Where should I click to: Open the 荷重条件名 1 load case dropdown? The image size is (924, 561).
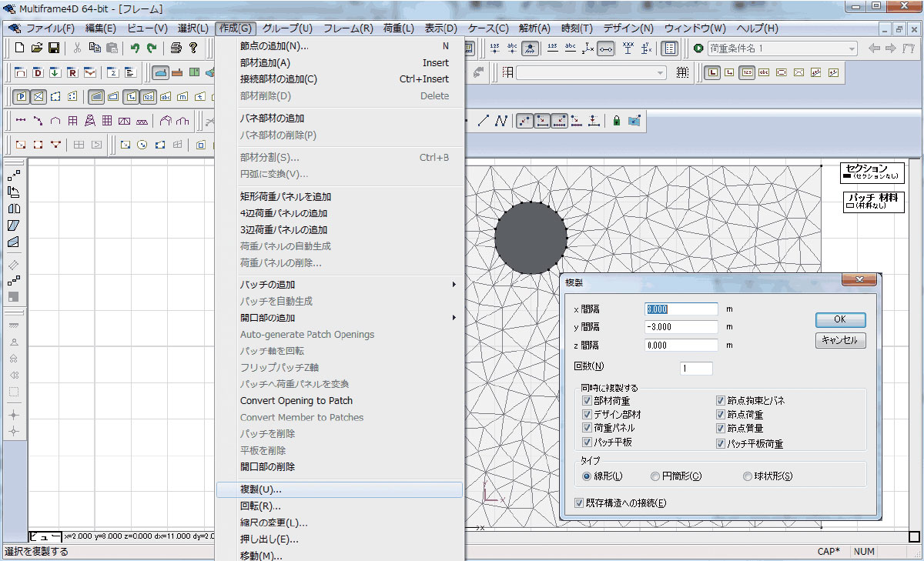[x=851, y=48]
